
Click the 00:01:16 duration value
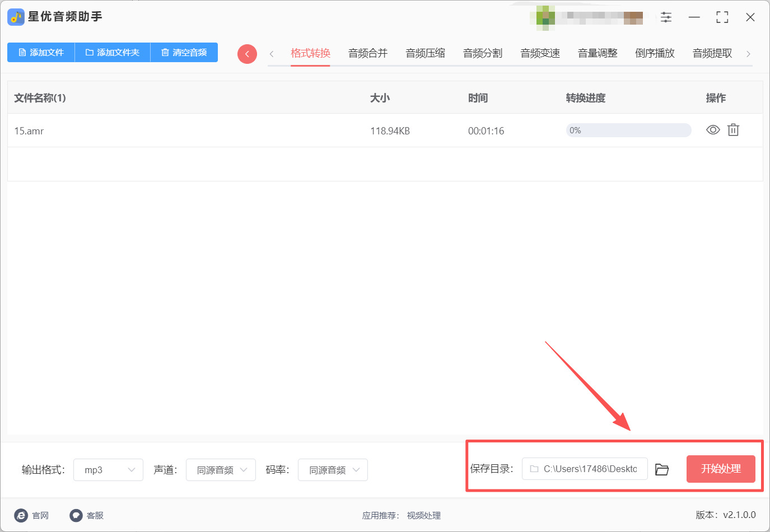click(x=486, y=131)
